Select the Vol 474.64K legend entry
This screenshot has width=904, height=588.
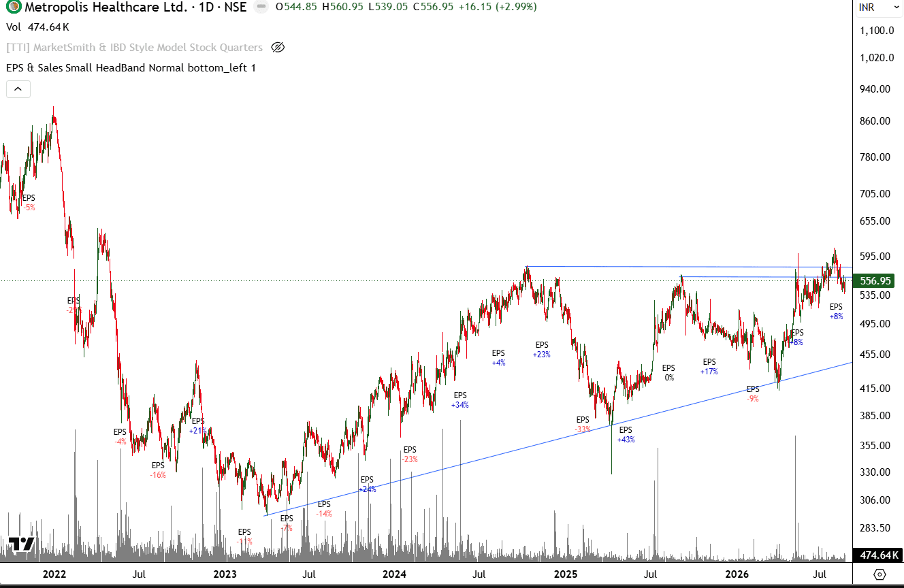[38, 27]
